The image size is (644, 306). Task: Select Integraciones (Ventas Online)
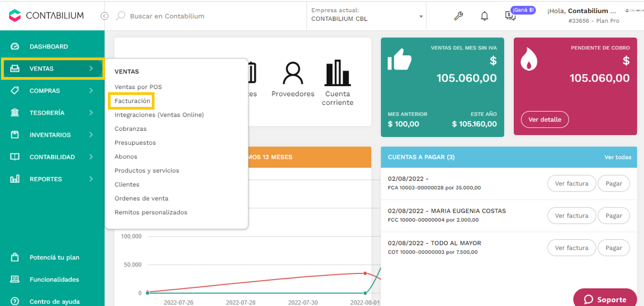(159, 115)
